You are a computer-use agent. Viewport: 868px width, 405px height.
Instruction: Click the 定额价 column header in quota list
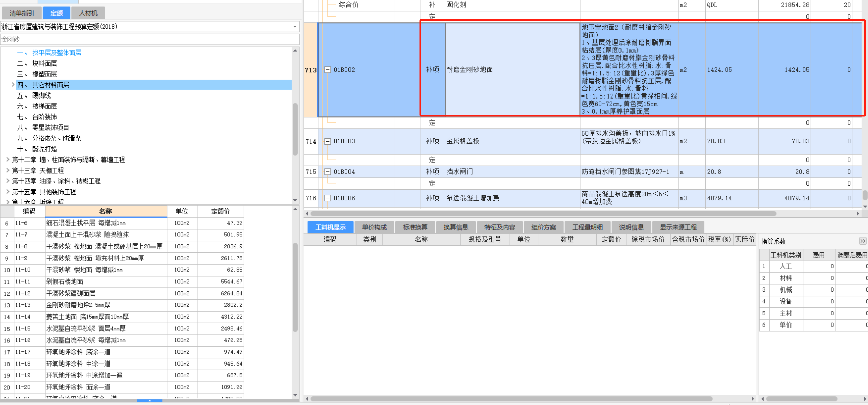[x=220, y=211]
